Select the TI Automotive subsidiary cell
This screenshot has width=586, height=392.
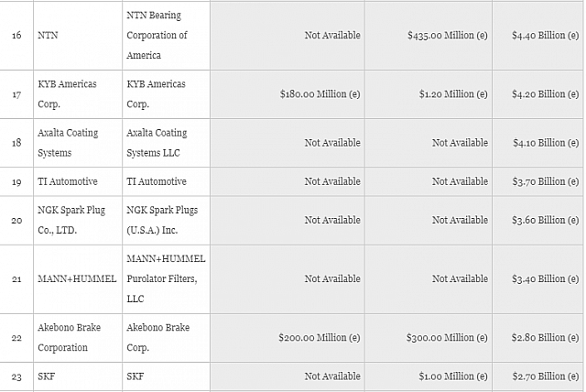click(x=167, y=181)
